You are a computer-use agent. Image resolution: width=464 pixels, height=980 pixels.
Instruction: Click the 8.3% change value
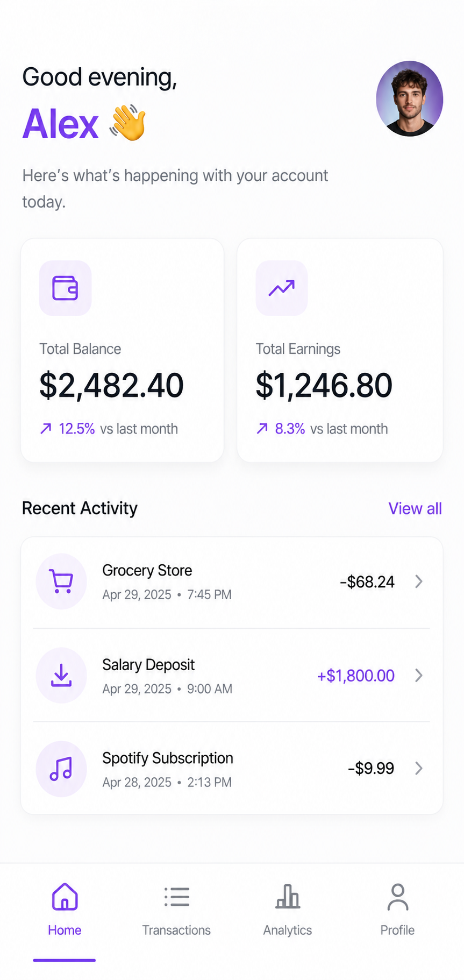(290, 429)
